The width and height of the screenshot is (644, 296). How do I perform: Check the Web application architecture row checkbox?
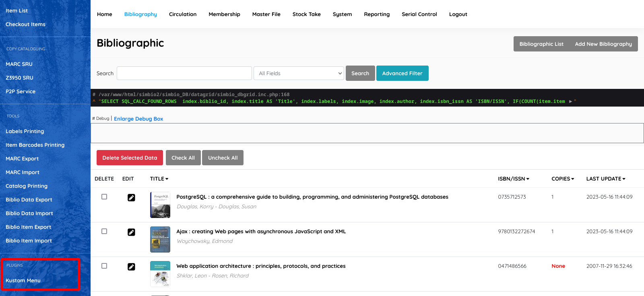104,266
